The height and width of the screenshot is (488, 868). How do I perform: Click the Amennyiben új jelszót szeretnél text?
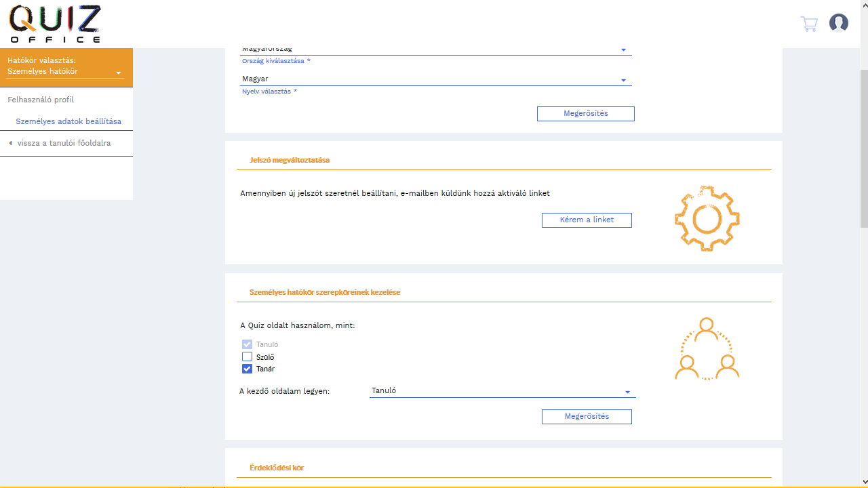[395, 193]
